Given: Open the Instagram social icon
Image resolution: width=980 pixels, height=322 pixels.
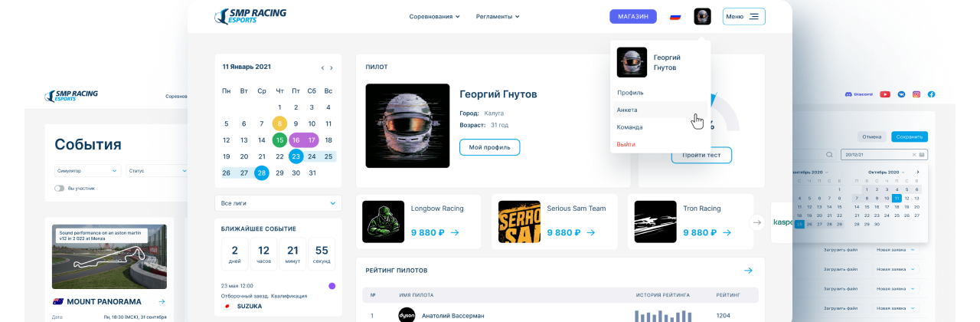Looking at the screenshot, I should pos(916,94).
